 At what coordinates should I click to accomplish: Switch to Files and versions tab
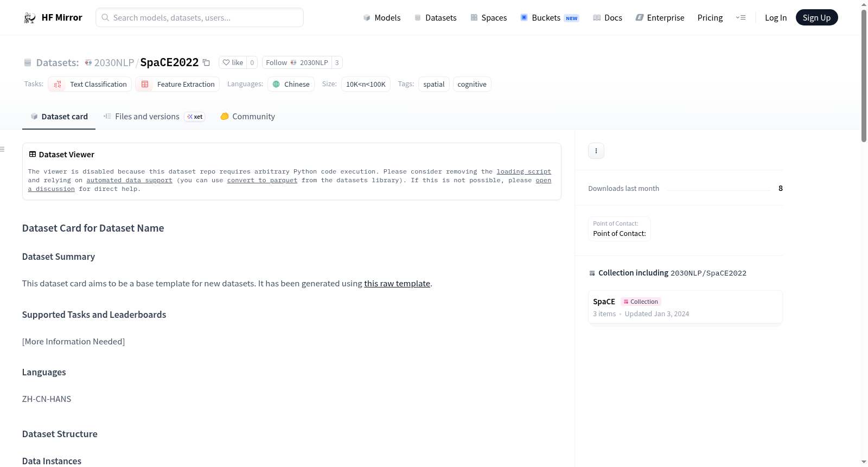[154, 117]
